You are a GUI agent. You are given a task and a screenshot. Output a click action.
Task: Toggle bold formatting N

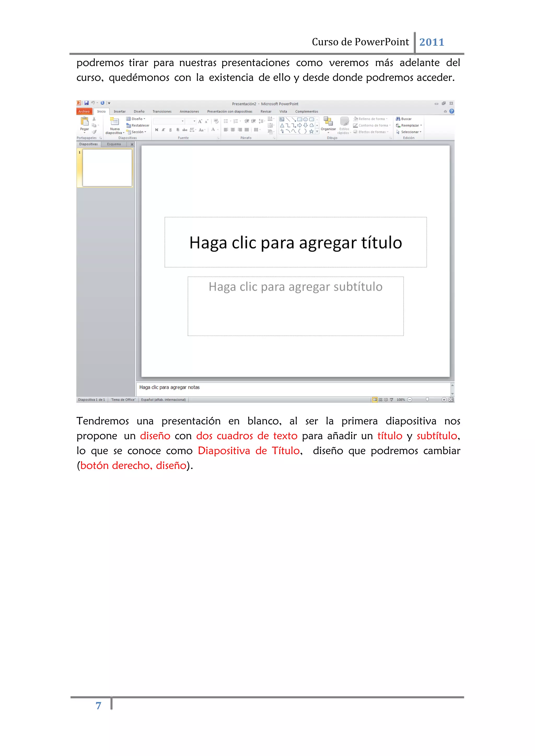[x=156, y=130]
